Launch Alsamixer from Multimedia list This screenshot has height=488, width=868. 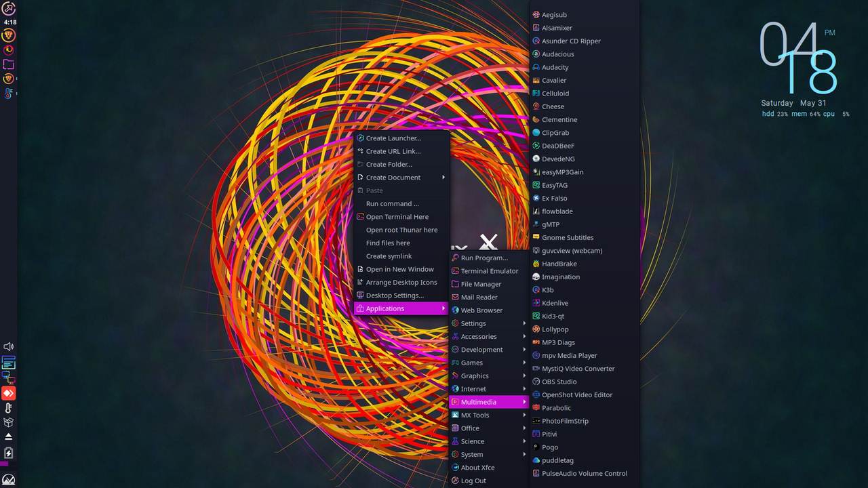[585, 28]
